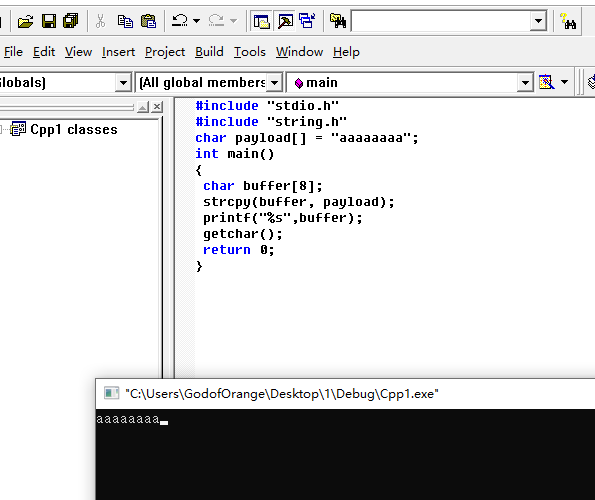595x500 pixels.
Task: Click the int main() line
Action: click(234, 154)
